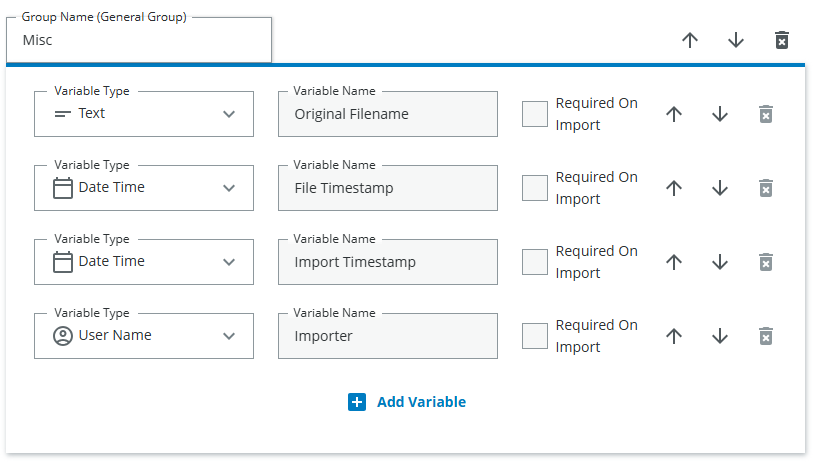Move Importer variable up

pyautogui.click(x=674, y=336)
